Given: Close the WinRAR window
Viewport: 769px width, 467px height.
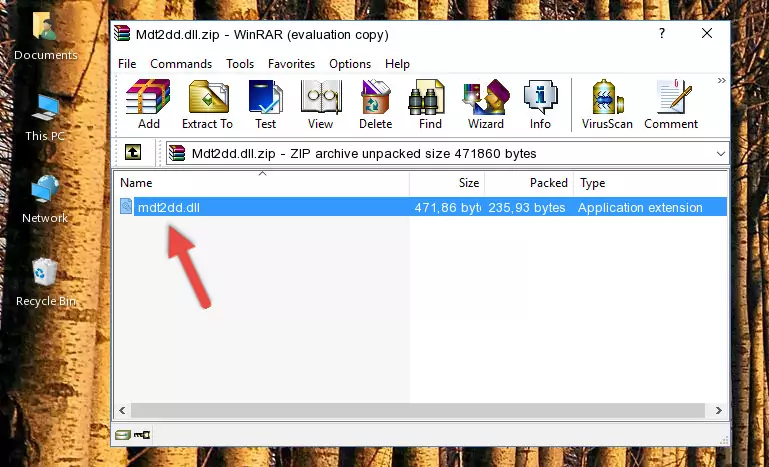Looking at the screenshot, I should pyautogui.click(x=707, y=33).
